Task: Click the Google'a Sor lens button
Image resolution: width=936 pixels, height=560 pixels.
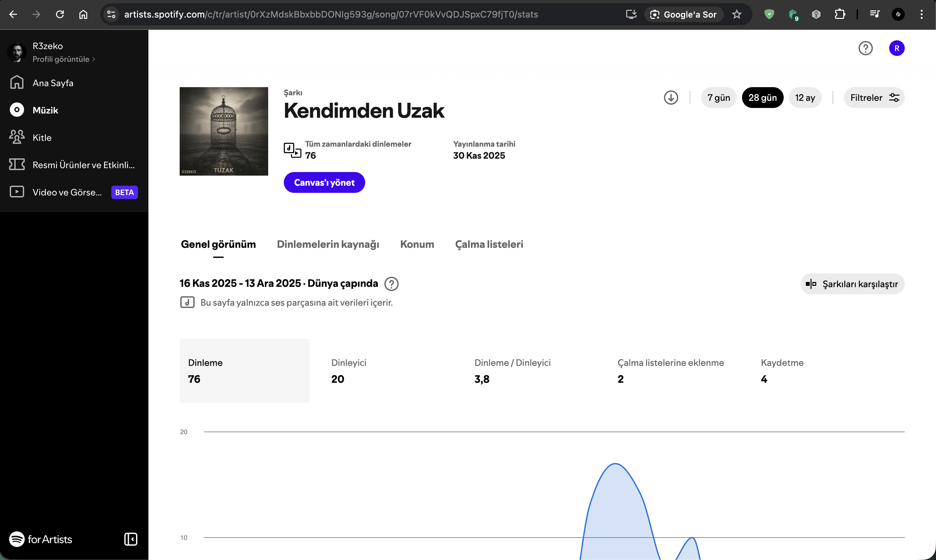Action: 684,14
